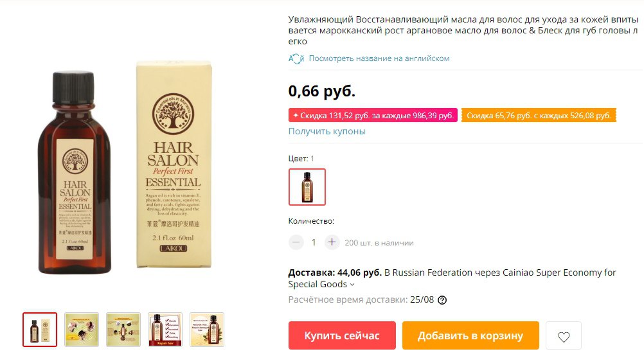Select the third product thumbnail
This screenshot has width=644, height=356.
click(123, 330)
